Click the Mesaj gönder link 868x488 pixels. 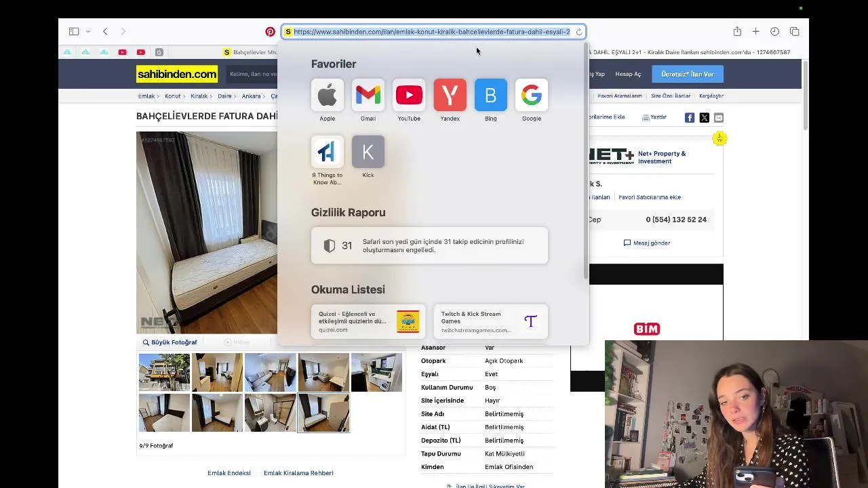(647, 243)
